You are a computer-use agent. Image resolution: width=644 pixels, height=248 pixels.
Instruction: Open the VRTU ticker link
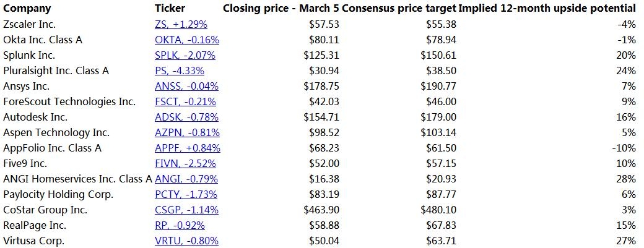(186, 241)
